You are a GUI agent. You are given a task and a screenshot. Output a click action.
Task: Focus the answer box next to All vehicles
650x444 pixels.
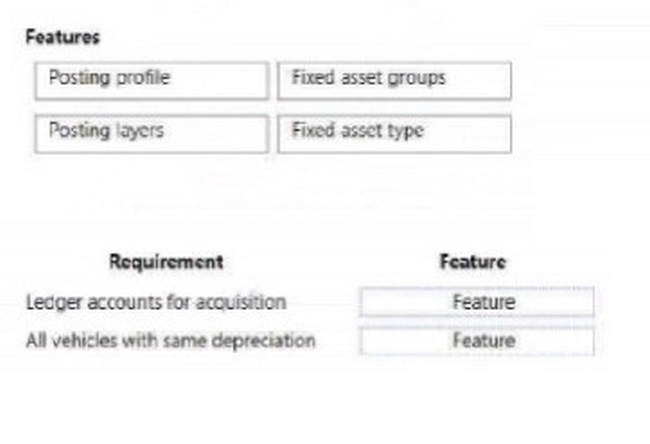click(x=476, y=341)
